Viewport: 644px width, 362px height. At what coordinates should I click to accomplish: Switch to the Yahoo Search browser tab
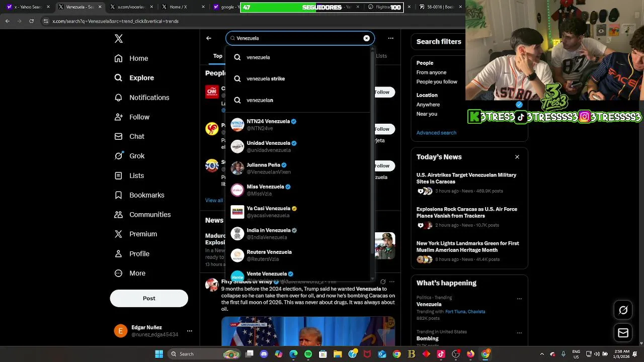point(28,7)
